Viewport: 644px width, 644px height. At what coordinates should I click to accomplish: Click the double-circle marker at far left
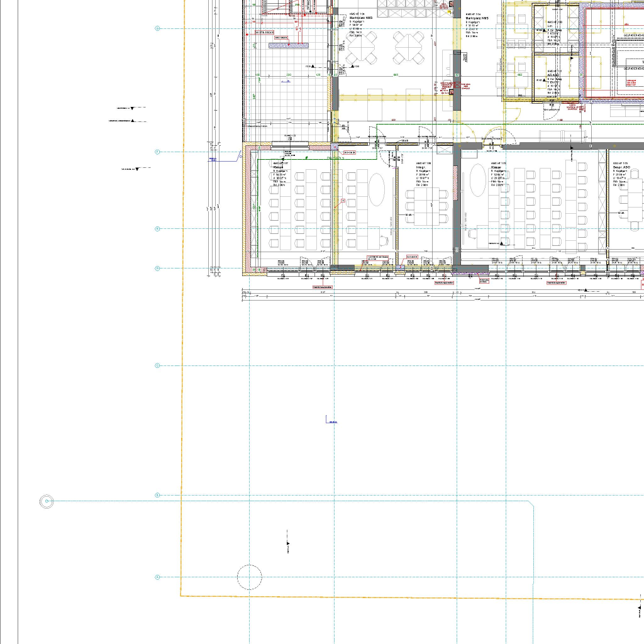pos(46,501)
